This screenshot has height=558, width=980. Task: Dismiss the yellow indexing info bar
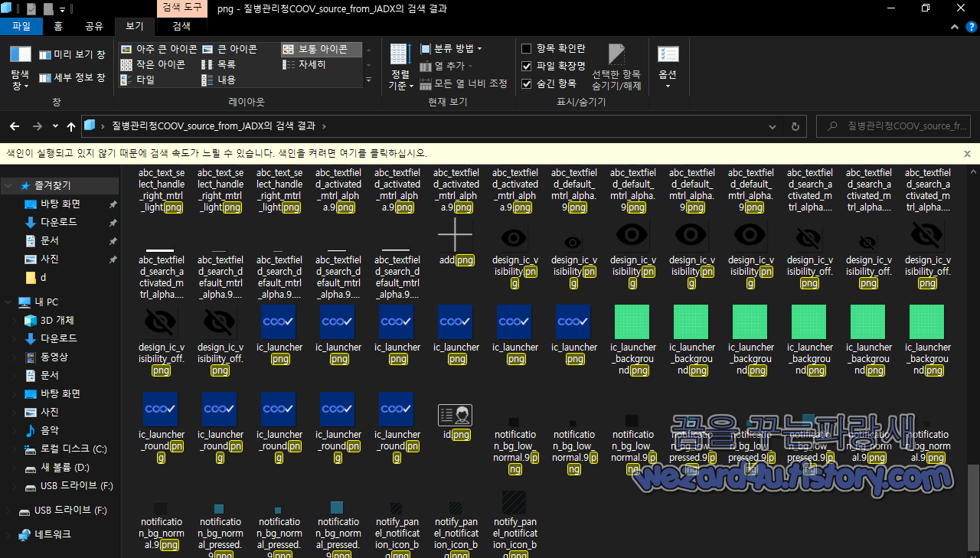(x=967, y=153)
